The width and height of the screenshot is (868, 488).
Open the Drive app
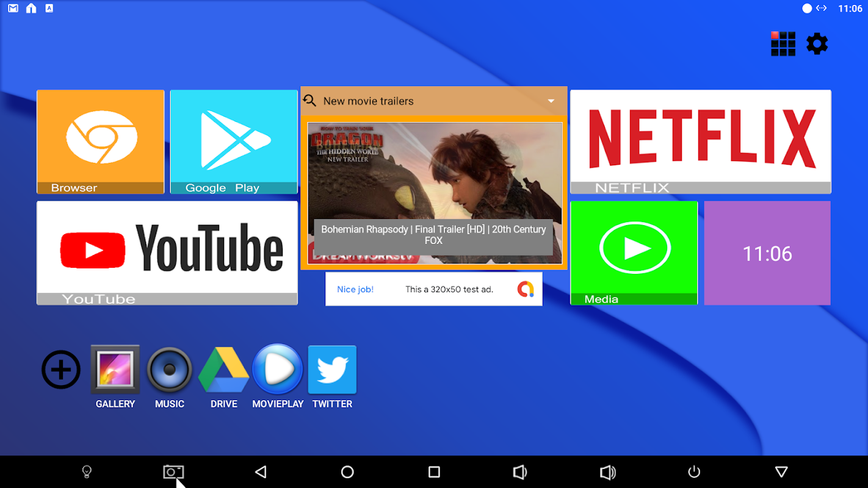(224, 370)
